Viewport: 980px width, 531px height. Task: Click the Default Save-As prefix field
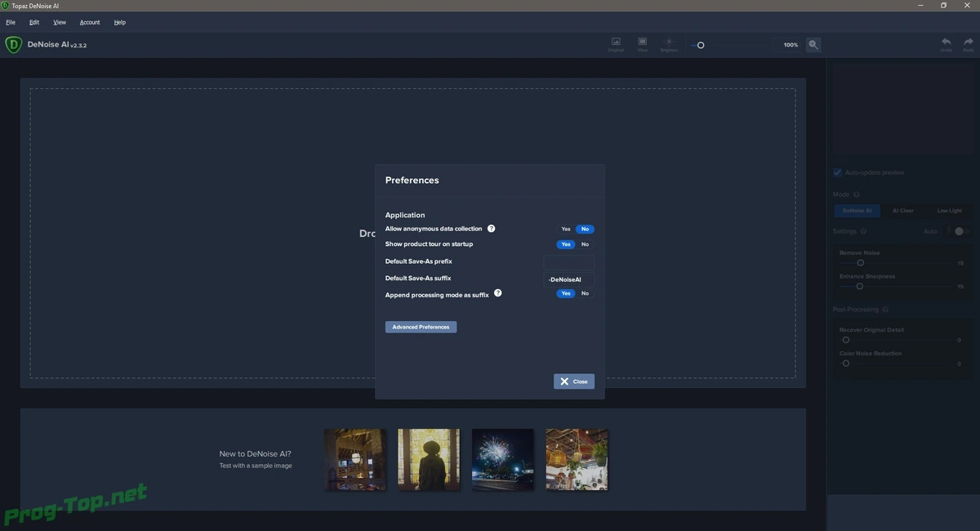569,262
